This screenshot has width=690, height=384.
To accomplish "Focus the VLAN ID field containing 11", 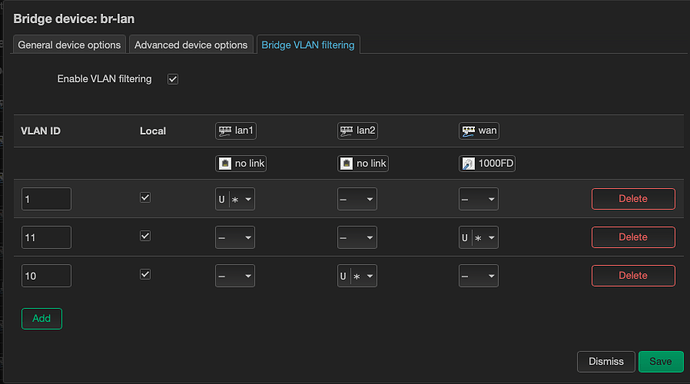I will pos(46,238).
